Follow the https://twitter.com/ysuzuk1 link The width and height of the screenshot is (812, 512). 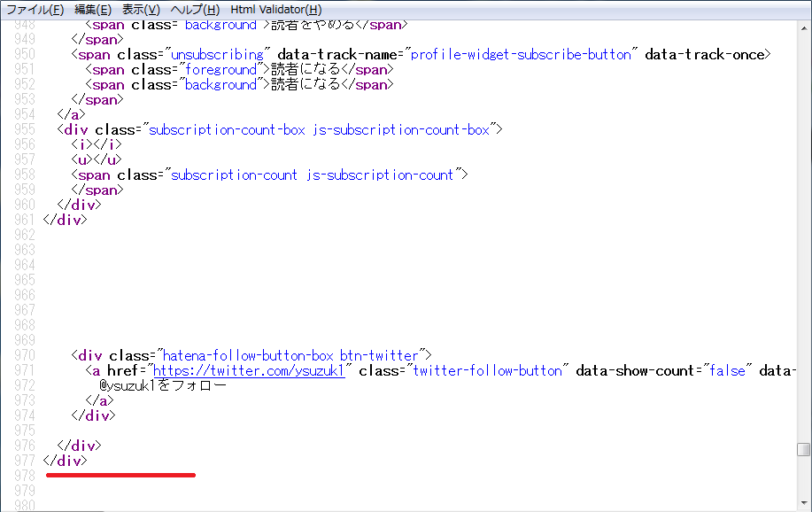[249, 370]
